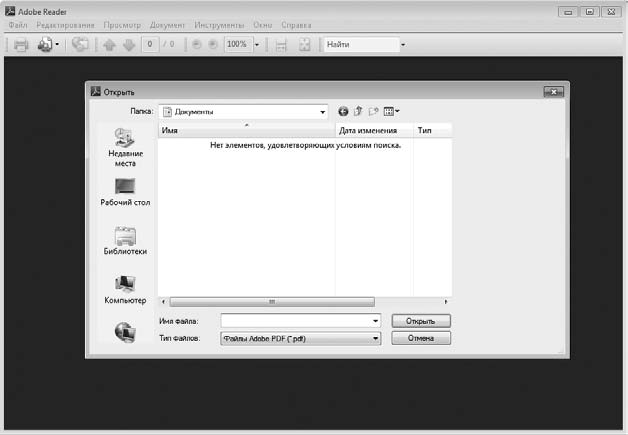Select Недавние места in the places bar
This screenshot has height=435, width=628.
(x=125, y=147)
